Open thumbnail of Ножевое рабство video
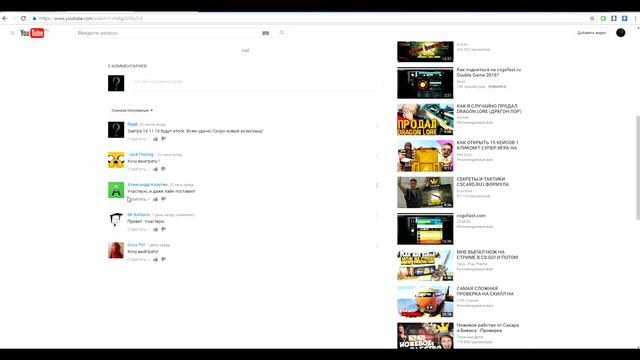 point(425,336)
